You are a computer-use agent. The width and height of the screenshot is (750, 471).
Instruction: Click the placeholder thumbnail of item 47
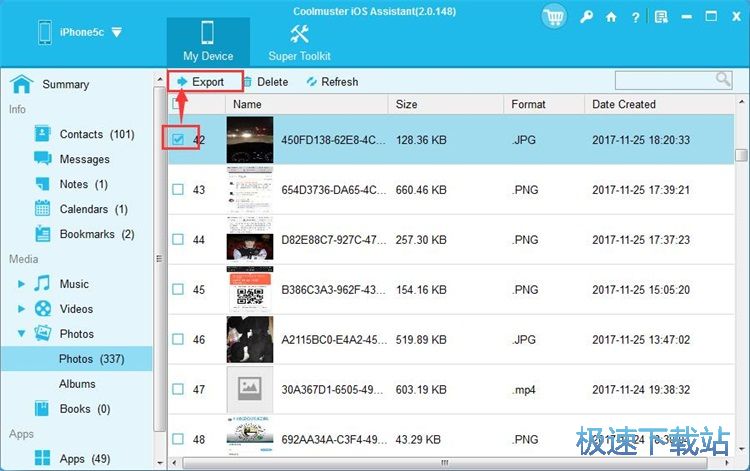point(250,389)
